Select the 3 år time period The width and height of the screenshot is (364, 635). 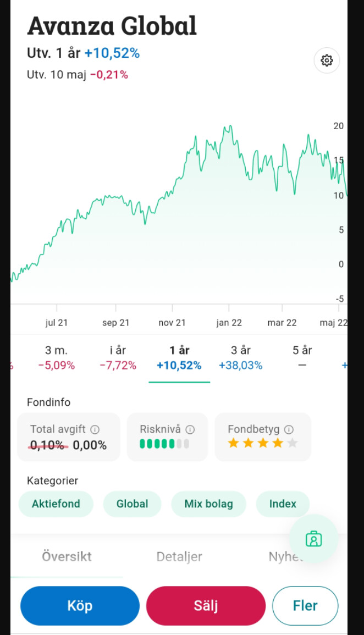[240, 358]
